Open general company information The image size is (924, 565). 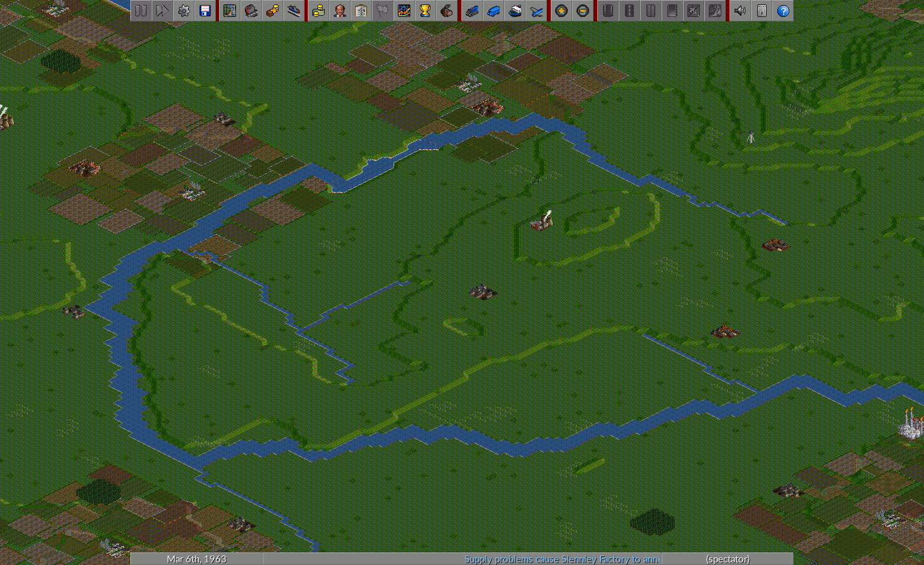tap(340, 11)
